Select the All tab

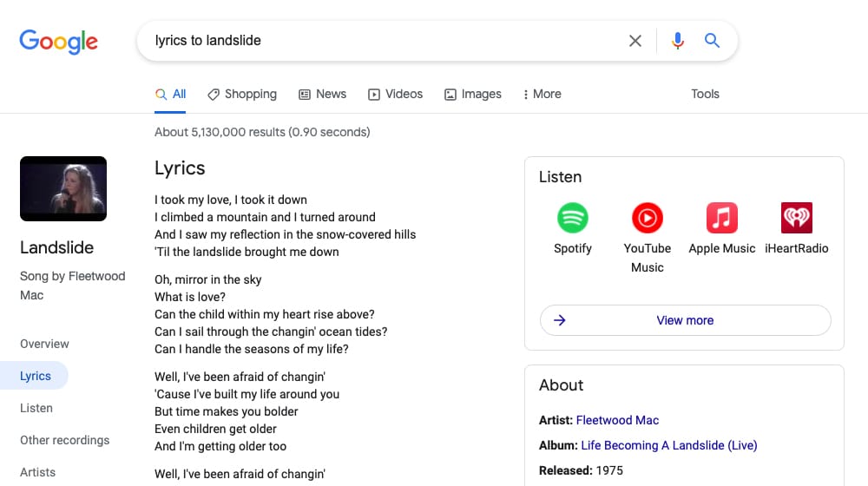[170, 94]
